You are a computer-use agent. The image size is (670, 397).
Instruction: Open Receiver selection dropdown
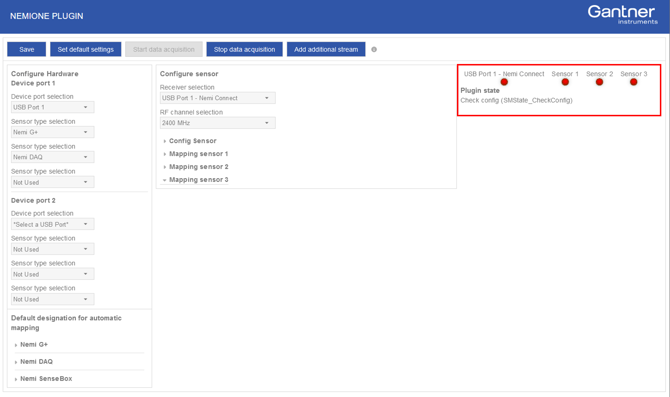click(x=217, y=98)
